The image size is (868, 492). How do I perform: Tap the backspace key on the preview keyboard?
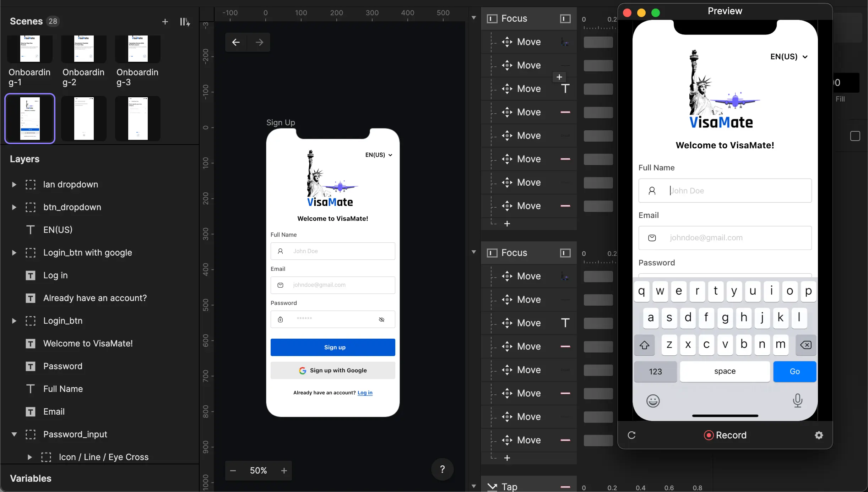805,345
